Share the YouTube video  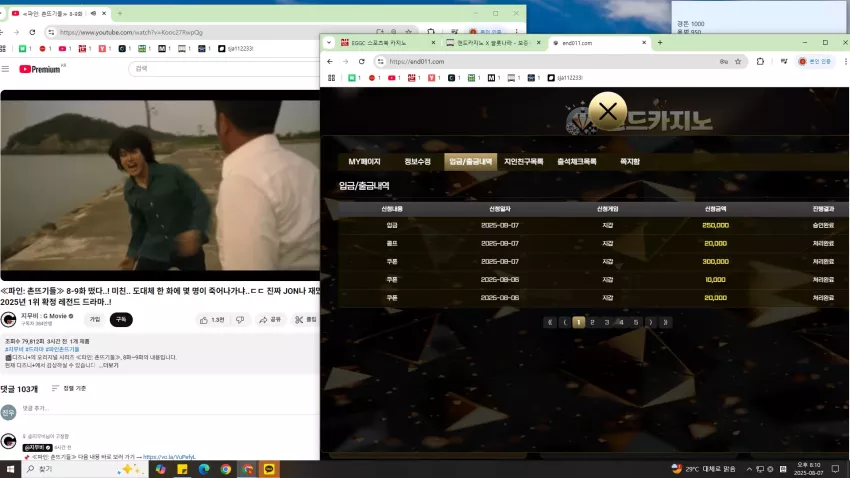click(x=270, y=320)
